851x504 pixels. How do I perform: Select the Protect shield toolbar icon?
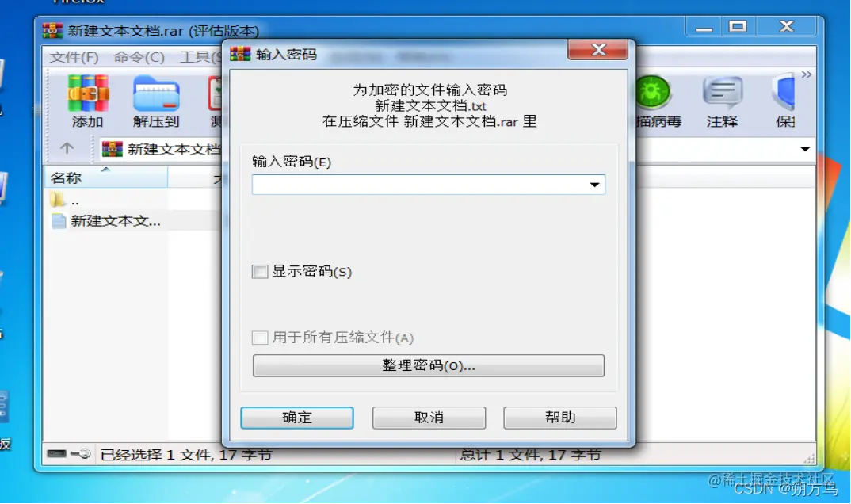pyautogui.click(x=784, y=92)
